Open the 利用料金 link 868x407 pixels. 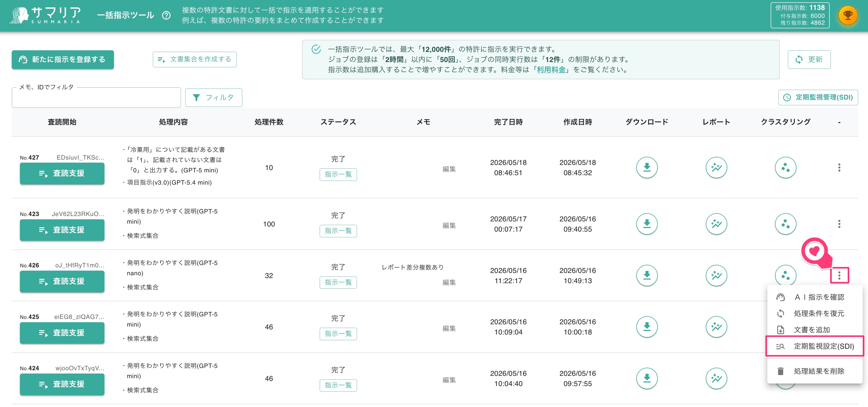[551, 70]
